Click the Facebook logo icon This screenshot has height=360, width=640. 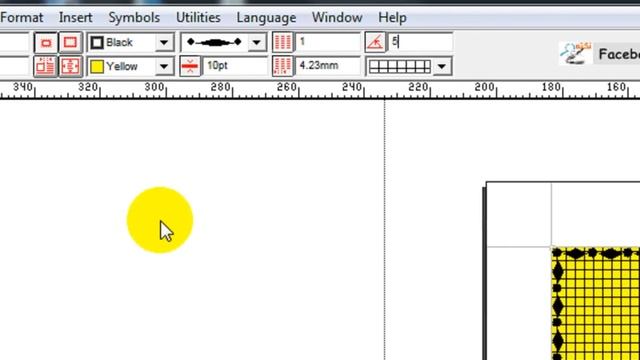(x=576, y=53)
